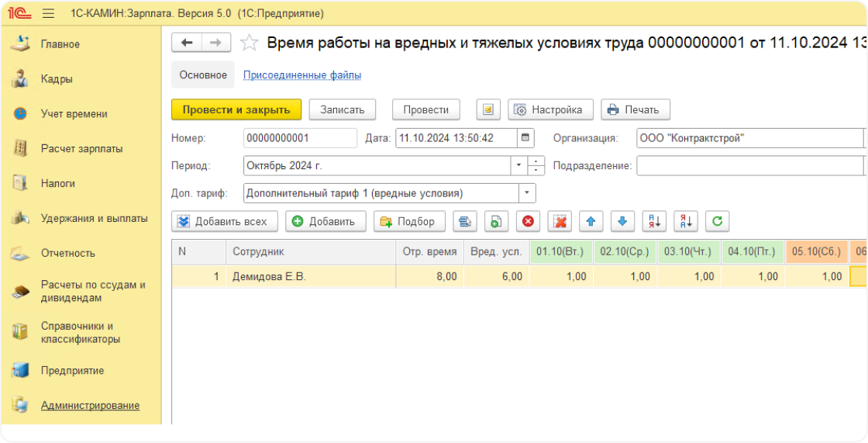
Task: Click Добавить всех button
Action: (x=224, y=221)
